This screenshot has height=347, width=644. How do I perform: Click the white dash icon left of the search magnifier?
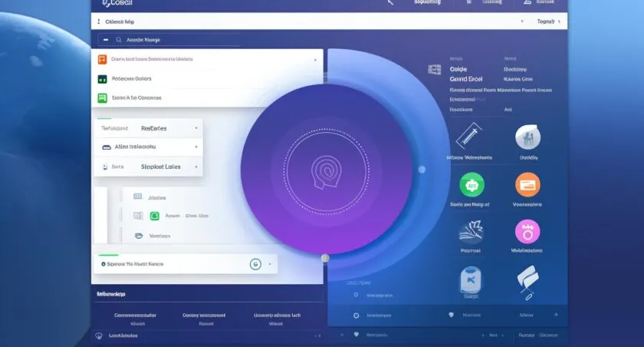106,40
